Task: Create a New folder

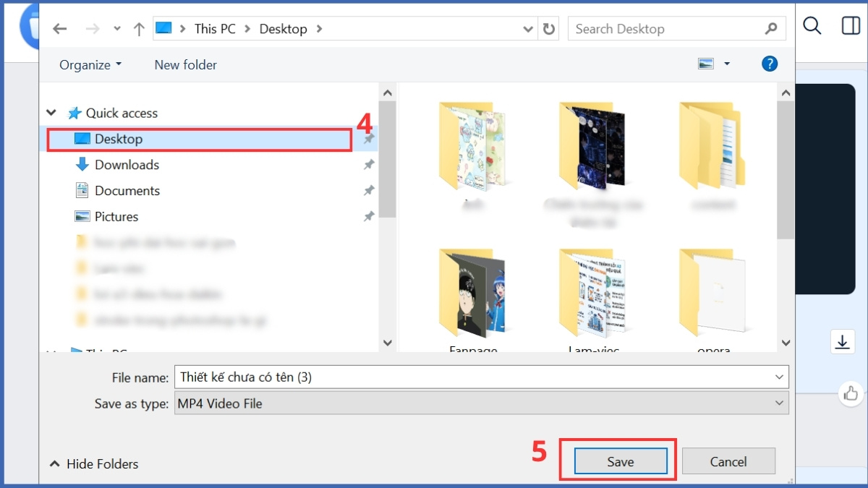Action: click(x=185, y=64)
